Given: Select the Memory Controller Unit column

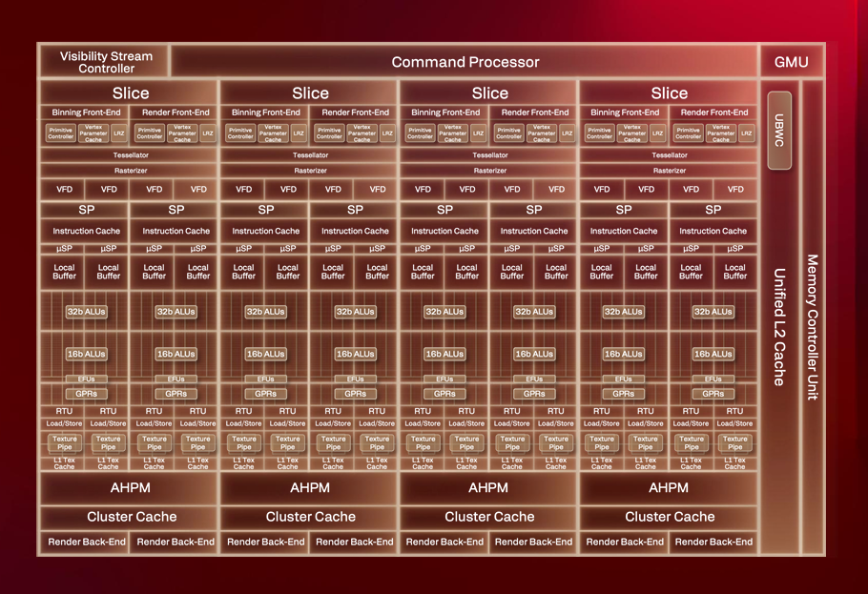Looking at the screenshot, I should point(812,326).
